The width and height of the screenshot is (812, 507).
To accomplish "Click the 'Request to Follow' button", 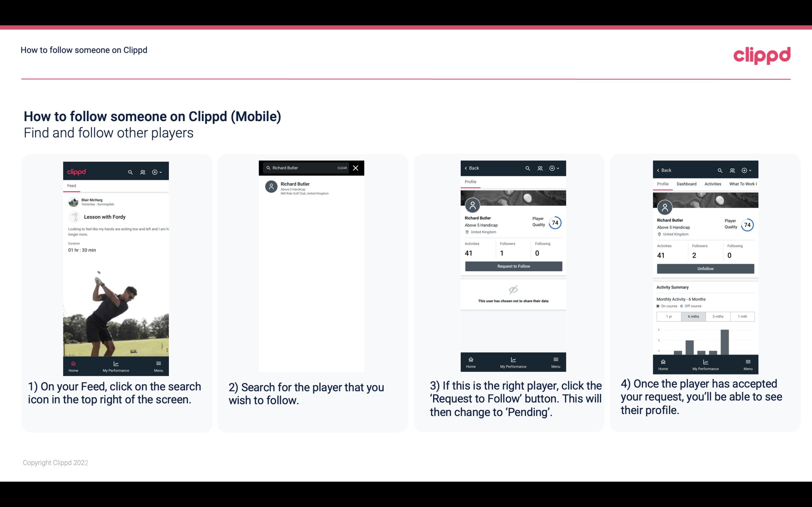I will pyautogui.click(x=513, y=266).
